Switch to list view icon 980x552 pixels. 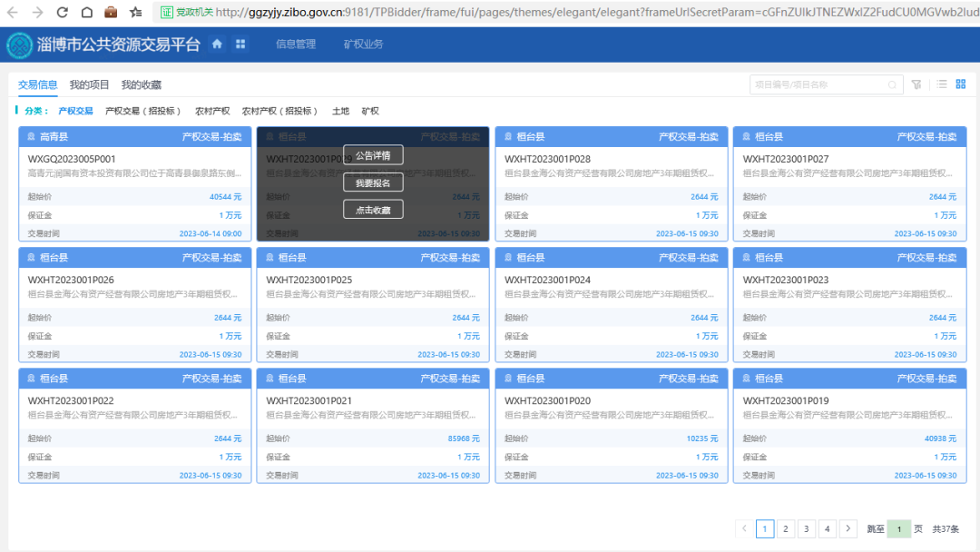coord(942,84)
